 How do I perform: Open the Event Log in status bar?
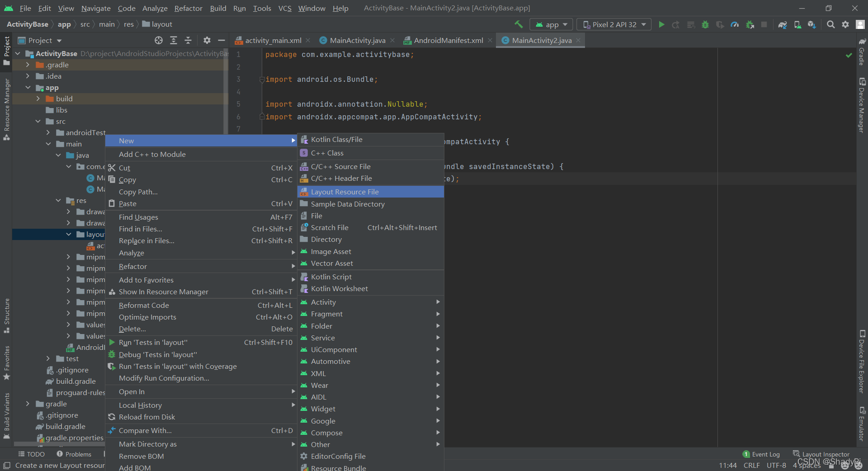(x=761, y=454)
